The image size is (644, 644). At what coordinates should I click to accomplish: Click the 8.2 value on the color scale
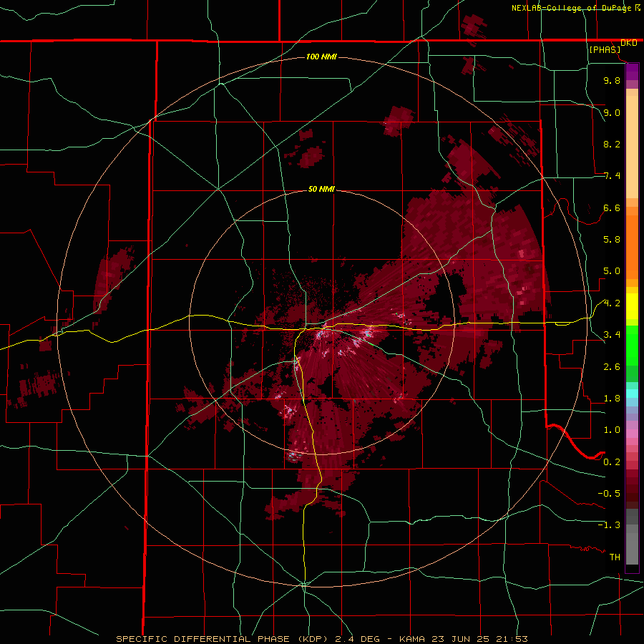[612, 144]
